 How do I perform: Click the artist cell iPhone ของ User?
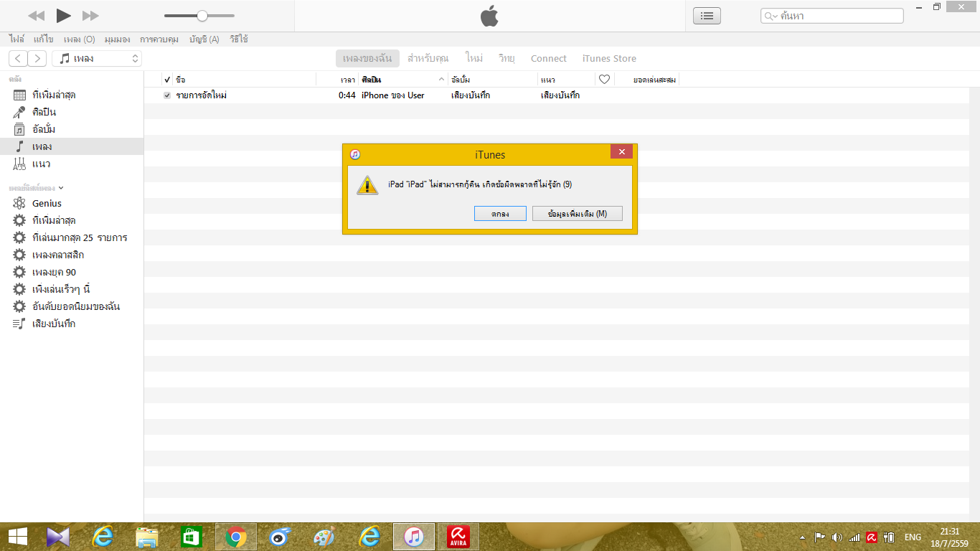[393, 95]
